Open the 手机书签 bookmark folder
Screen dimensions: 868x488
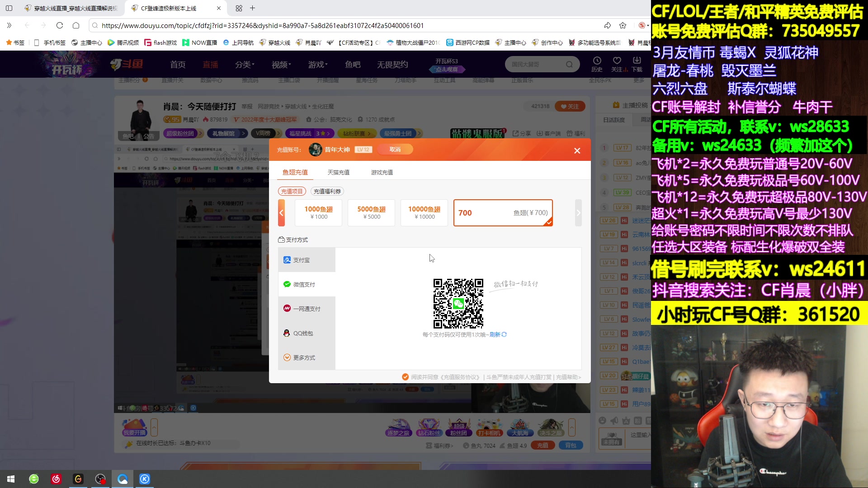[x=50, y=42]
